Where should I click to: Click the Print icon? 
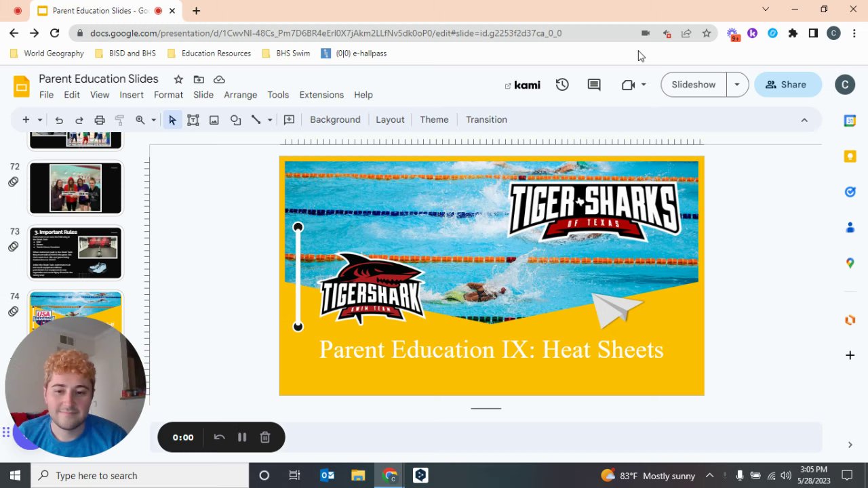(100, 120)
